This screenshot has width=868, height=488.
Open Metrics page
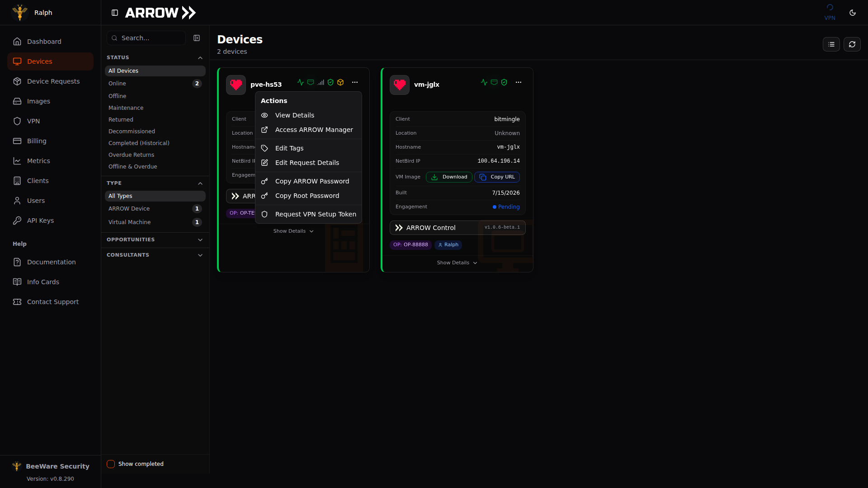click(50, 161)
